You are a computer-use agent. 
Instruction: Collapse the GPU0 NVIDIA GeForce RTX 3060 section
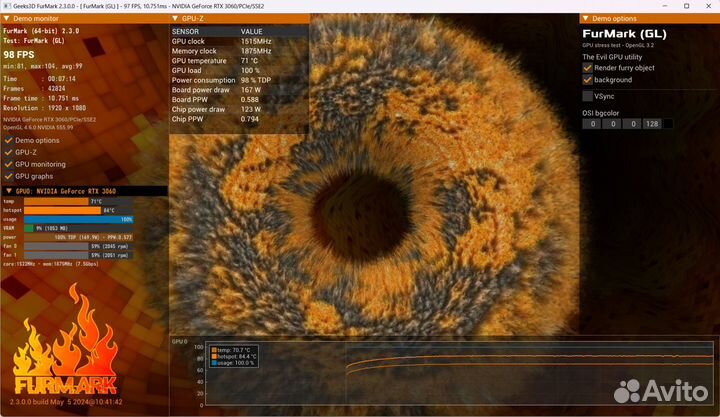tap(8, 189)
